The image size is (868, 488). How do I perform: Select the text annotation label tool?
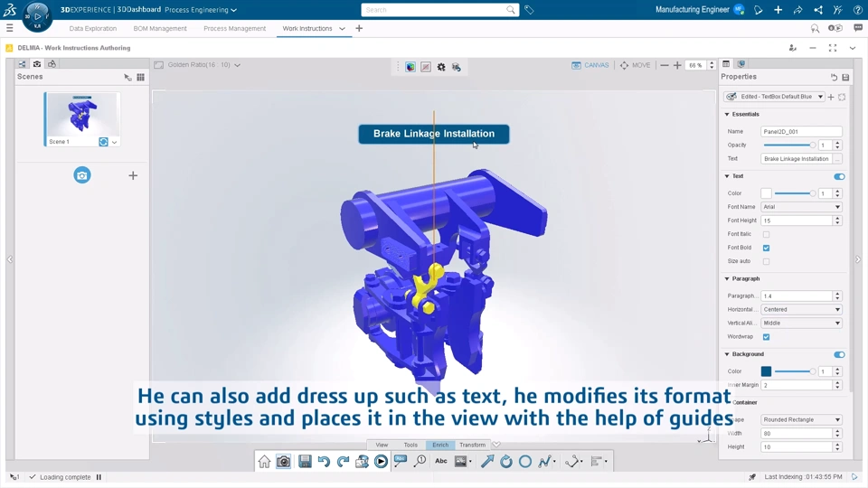click(x=401, y=461)
